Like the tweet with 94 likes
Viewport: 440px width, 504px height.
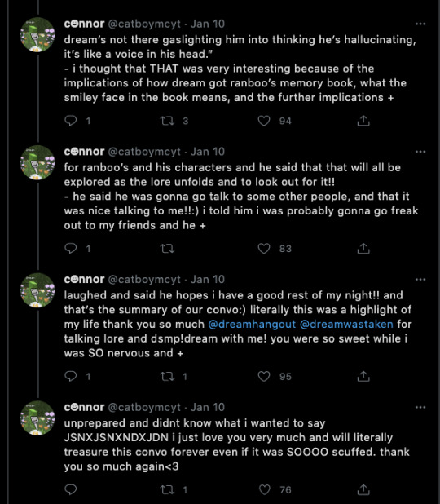264,121
